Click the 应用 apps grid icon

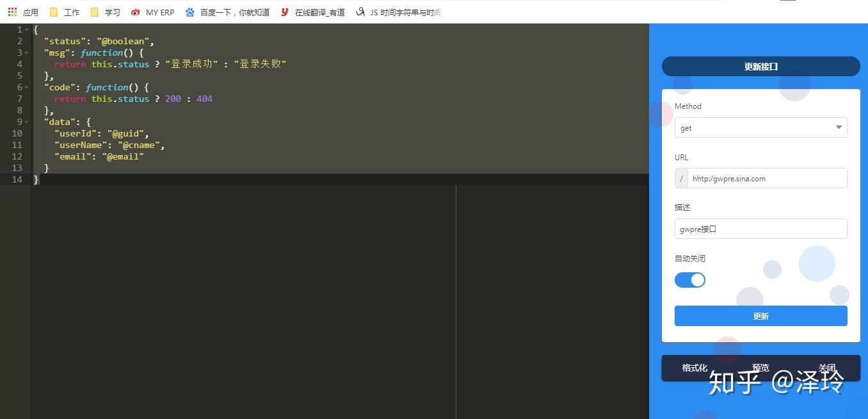[x=12, y=12]
